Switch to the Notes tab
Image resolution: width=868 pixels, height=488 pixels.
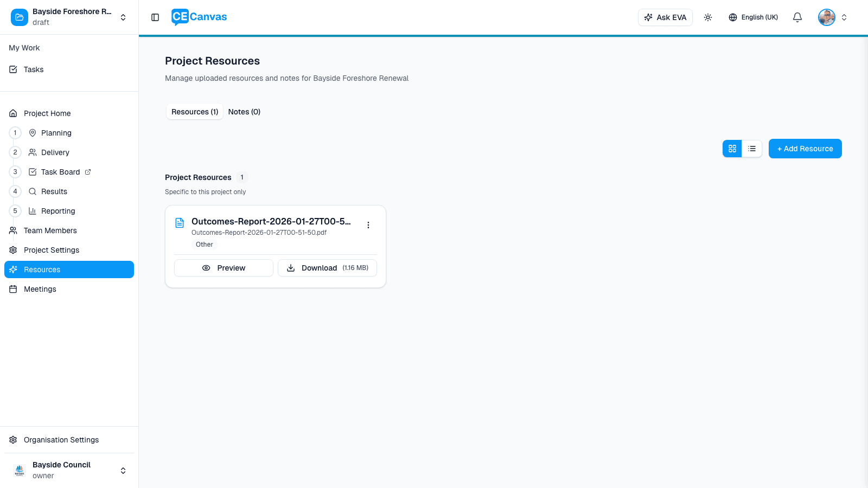pyautogui.click(x=244, y=112)
